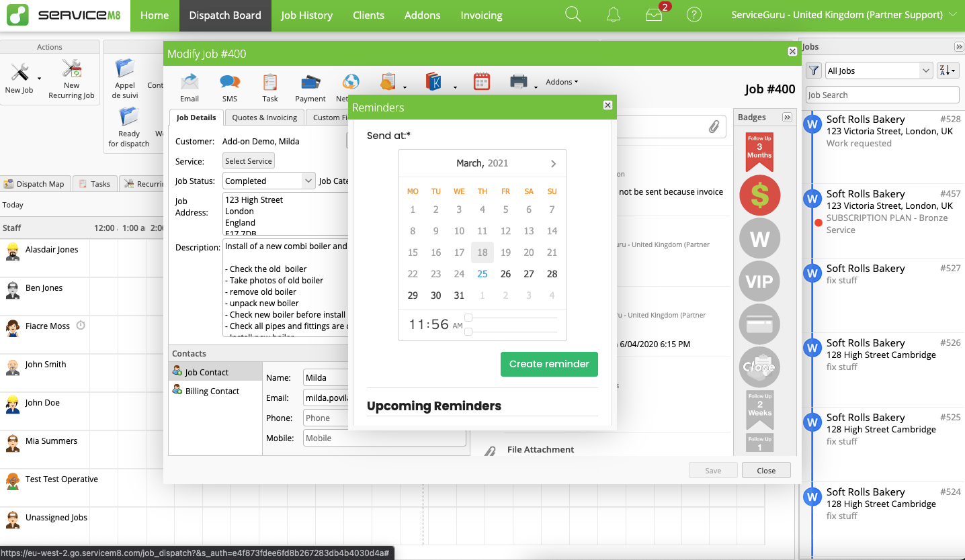The height and width of the screenshot is (560, 965).
Task: Open the inbox with 2 unread
Action: [x=654, y=15]
